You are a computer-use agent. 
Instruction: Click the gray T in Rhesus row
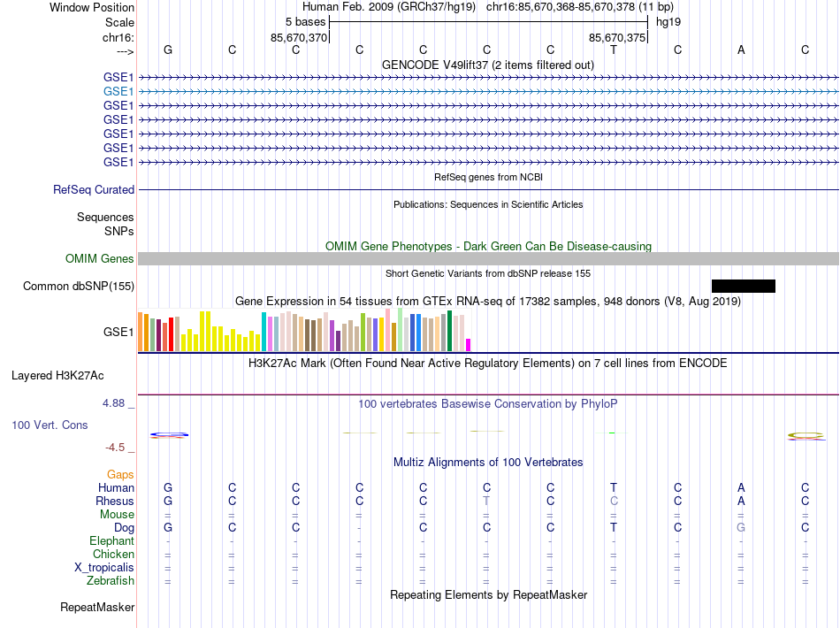click(x=486, y=501)
